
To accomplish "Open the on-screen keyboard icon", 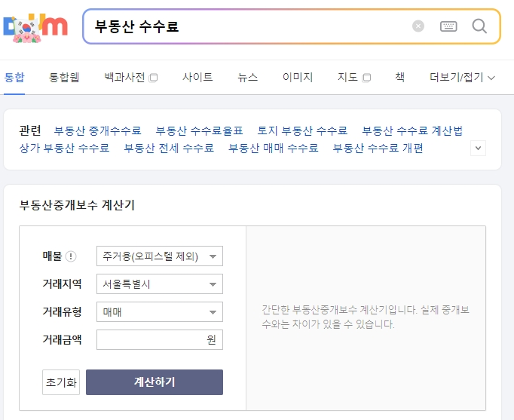I will tap(448, 26).
